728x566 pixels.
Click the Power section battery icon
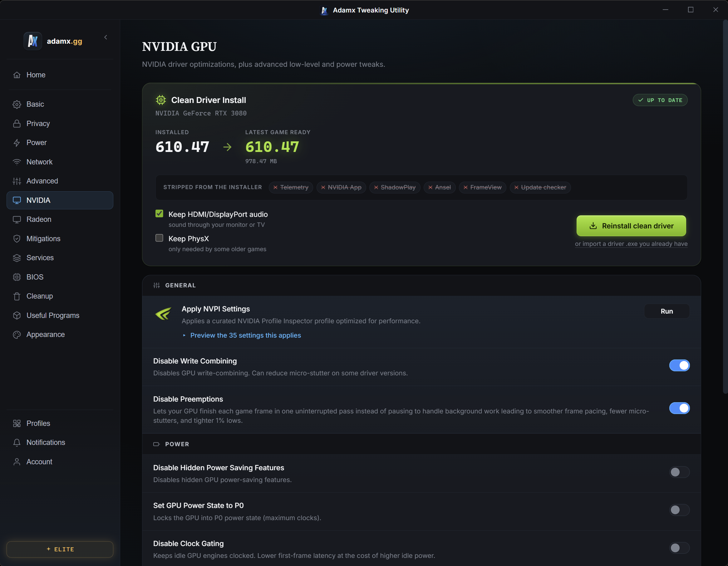tap(156, 444)
